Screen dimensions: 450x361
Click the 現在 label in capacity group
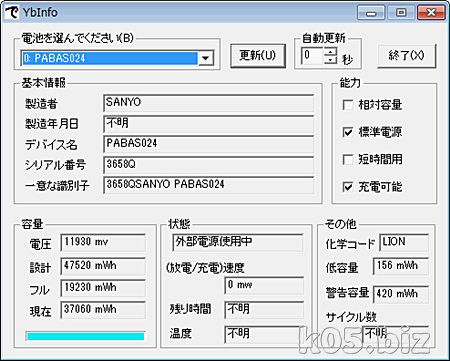click(40, 312)
